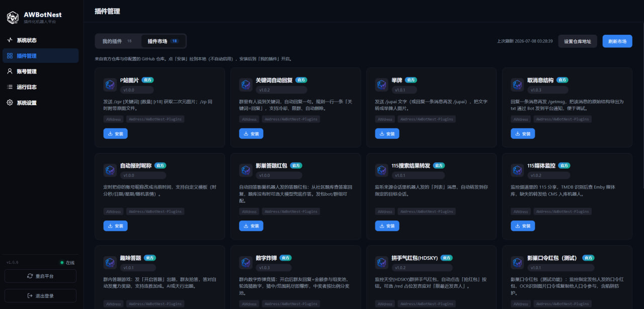This screenshot has height=309, width=644.
Task: Install the 影巢答题红包 plugin
Action: (x=251, y=226)
